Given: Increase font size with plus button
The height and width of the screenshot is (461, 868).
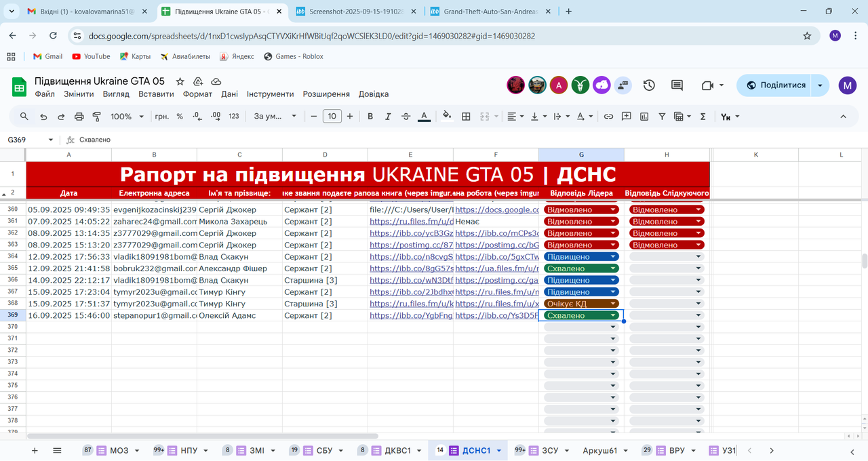Looking at the screenshot, I should point(350,117).
